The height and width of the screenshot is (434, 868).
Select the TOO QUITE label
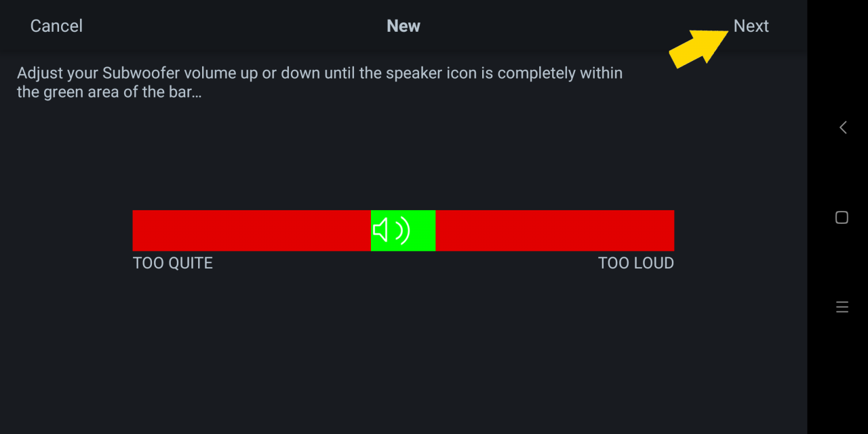coord(173,263)
